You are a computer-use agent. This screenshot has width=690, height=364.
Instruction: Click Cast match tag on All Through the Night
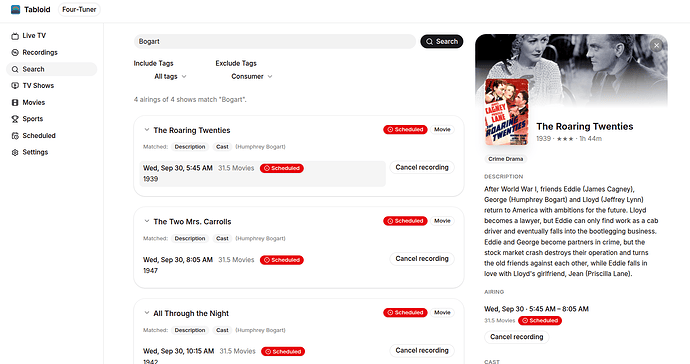tap(222, 330)
